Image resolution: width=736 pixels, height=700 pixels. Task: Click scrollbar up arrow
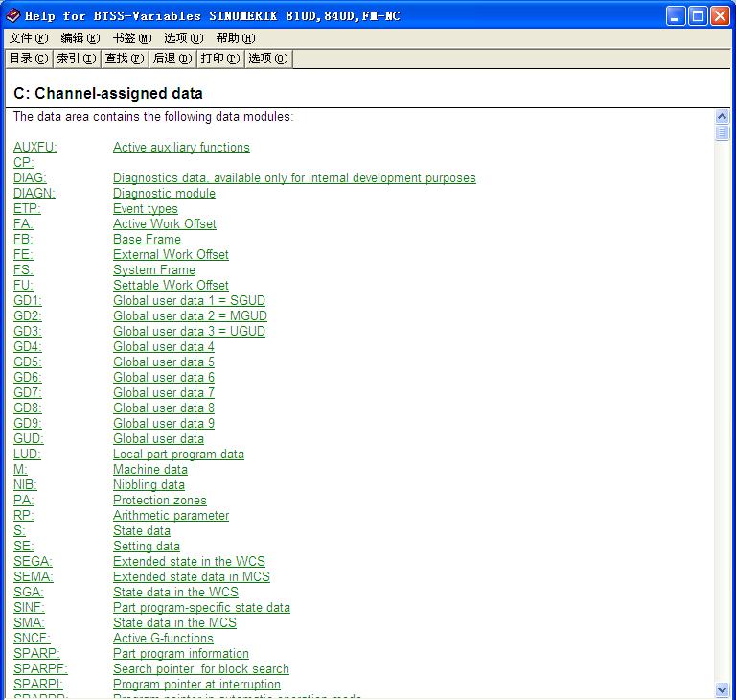pyautogui.click(x=722, y=116)
